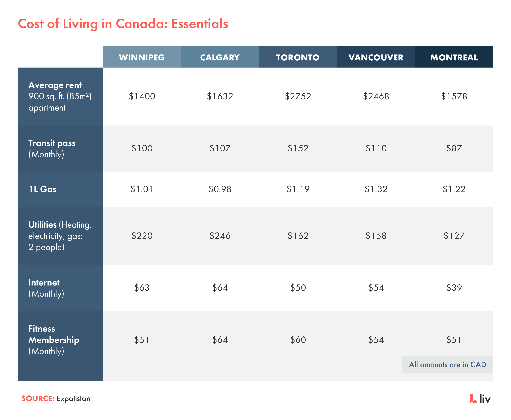This screenshot has width=511, height=420.
Task: Click the Cost of Living in Canada title
Action: click(123, 24)
